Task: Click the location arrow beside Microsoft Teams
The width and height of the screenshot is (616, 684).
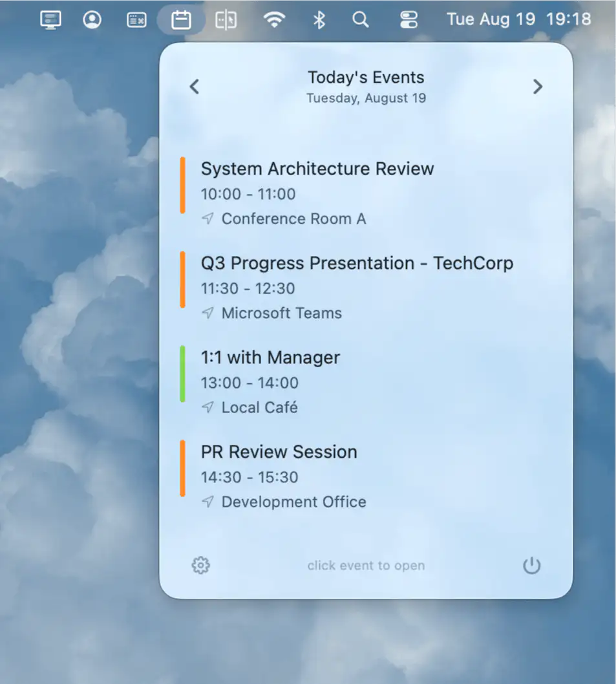Action: [207, 314]
